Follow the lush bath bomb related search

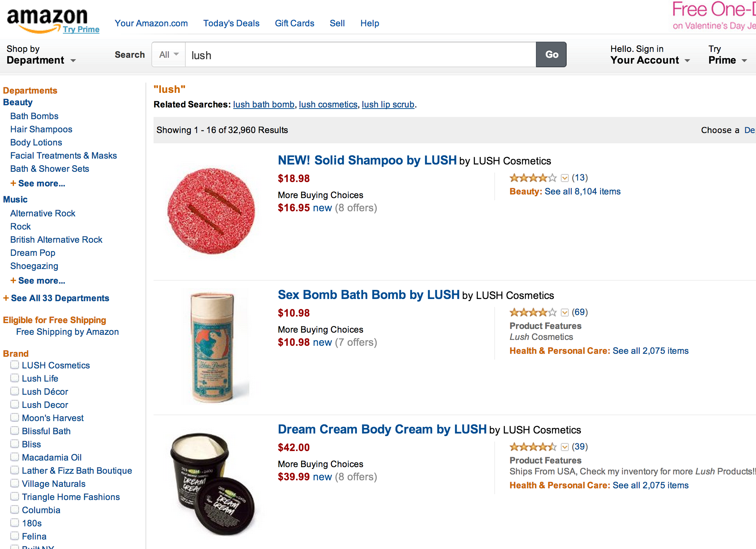(x=264, y=105)
